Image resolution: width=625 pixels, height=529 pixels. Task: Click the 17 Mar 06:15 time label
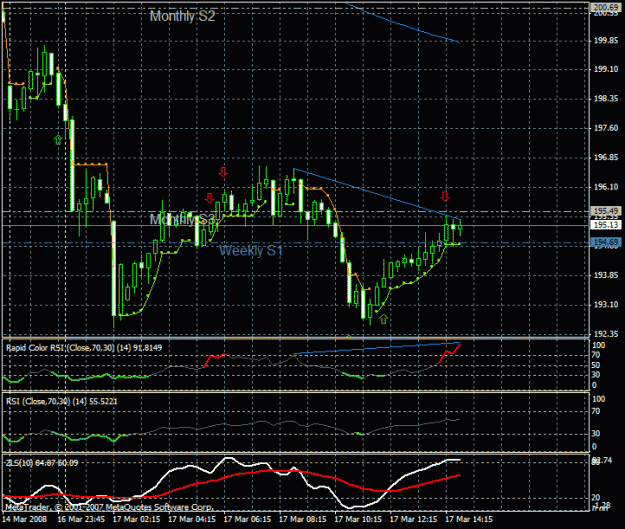pyautogui.click(x=247, y=519)
